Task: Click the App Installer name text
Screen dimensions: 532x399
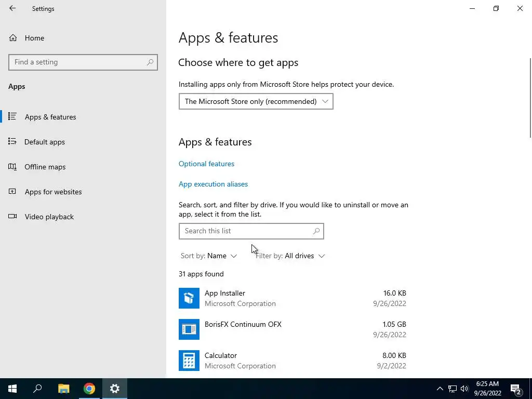Action: click(224, 293)
